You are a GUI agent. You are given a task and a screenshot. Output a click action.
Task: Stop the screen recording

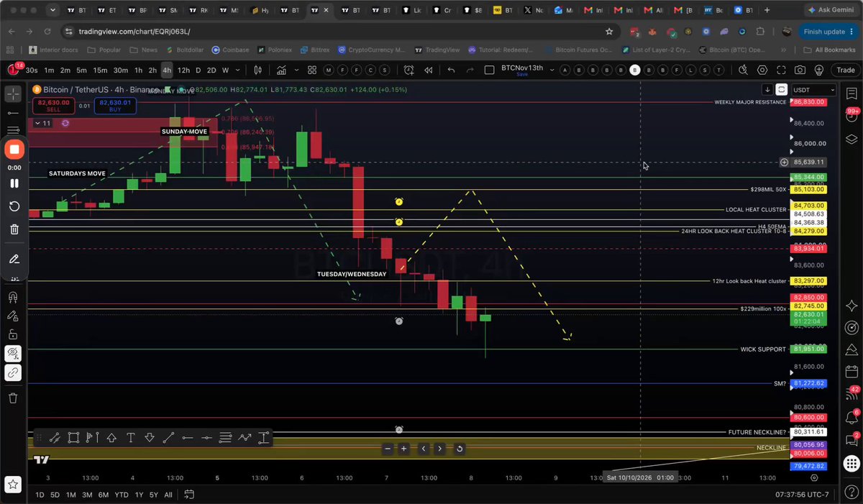point(14,150)
